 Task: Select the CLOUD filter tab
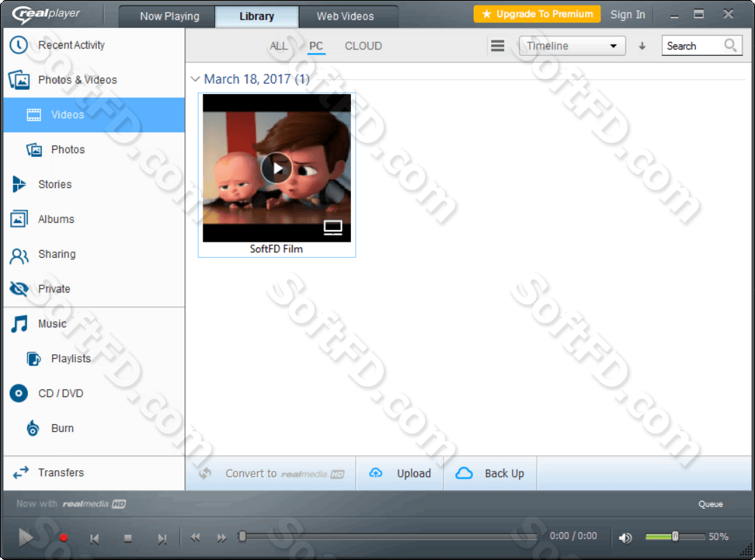point(363,46)
